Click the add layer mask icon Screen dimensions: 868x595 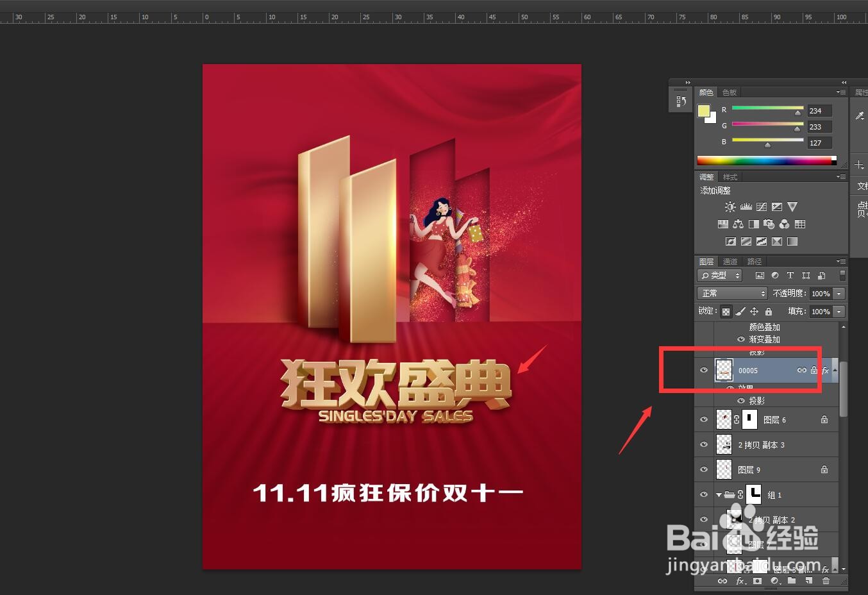point(757,581)
